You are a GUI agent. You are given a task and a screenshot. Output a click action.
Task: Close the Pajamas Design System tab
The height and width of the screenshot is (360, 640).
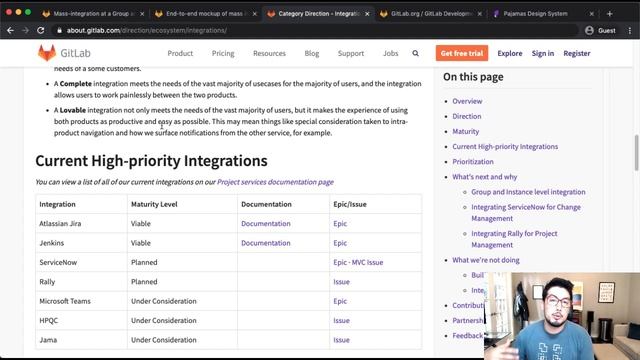click(591, 14)
